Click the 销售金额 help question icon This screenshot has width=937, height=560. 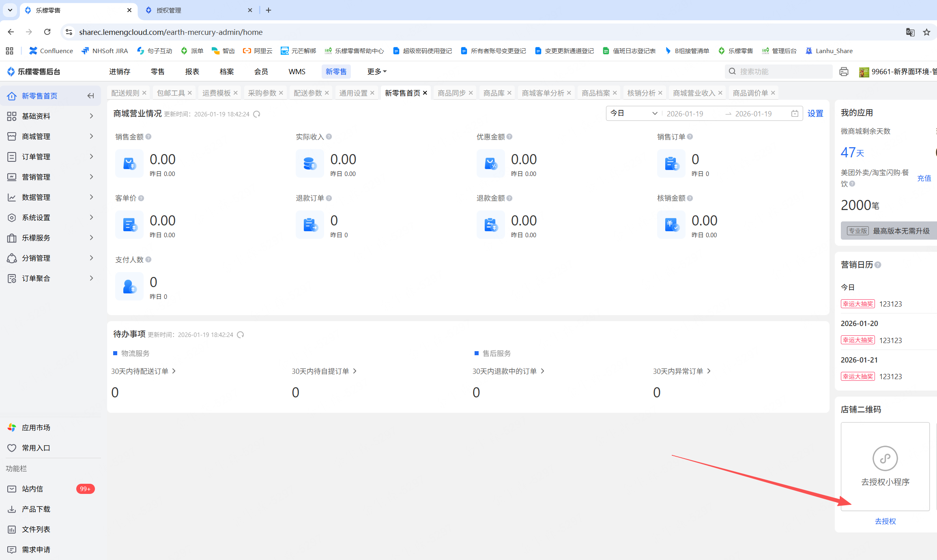pos(148,137)
